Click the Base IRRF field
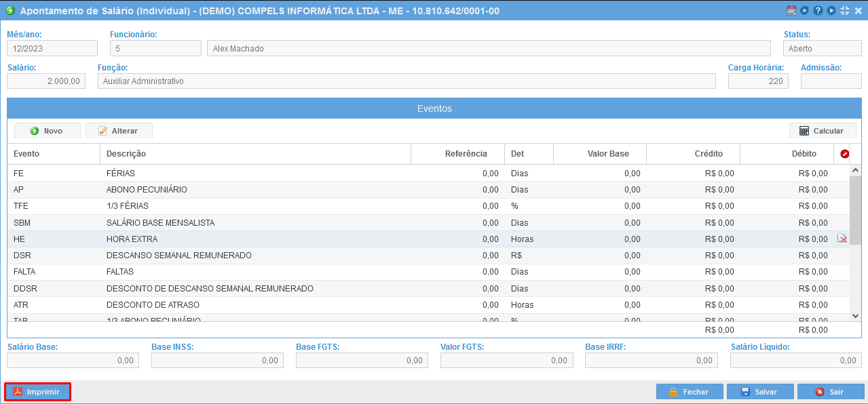Viewport: 868px width, 404px height. 652,360
